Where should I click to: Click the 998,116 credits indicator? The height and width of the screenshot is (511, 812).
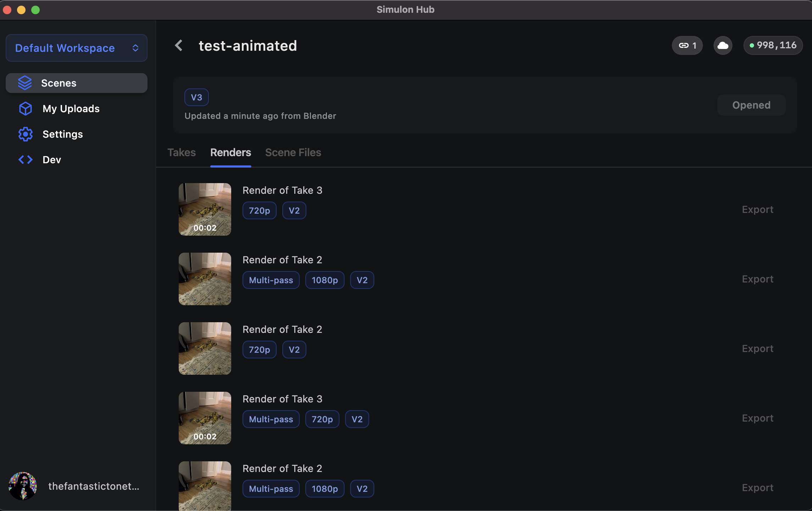point(773,45)
